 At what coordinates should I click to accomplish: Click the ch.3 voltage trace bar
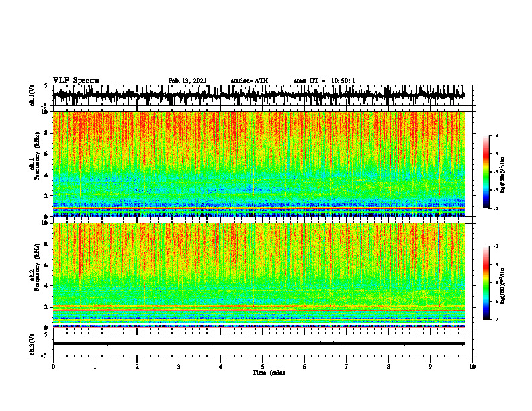tap(259, 344)
